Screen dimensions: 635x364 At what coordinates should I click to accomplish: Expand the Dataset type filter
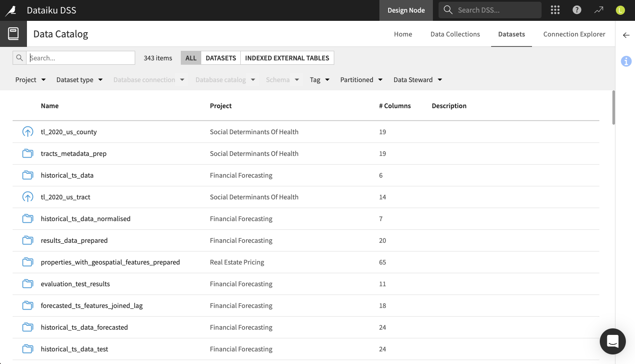79,79
